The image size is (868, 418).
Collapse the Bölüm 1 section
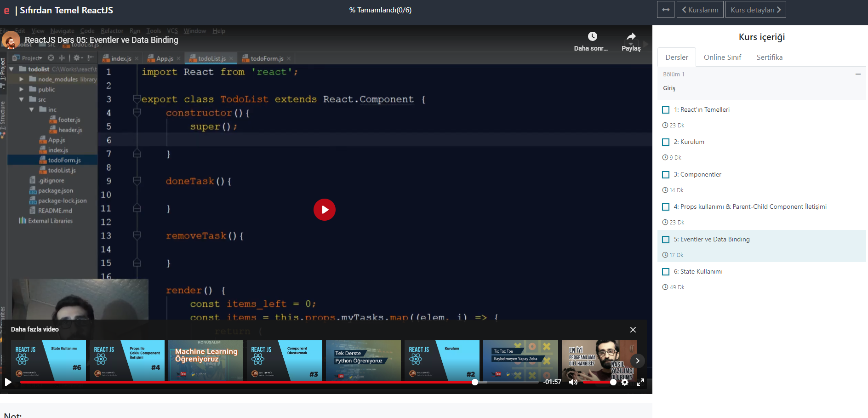[858, 74]
